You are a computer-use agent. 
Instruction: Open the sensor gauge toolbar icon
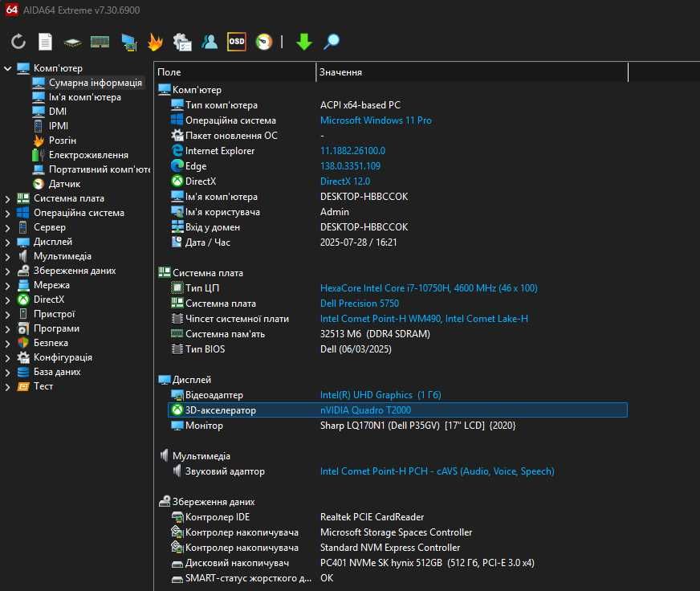tap(264, 42)
